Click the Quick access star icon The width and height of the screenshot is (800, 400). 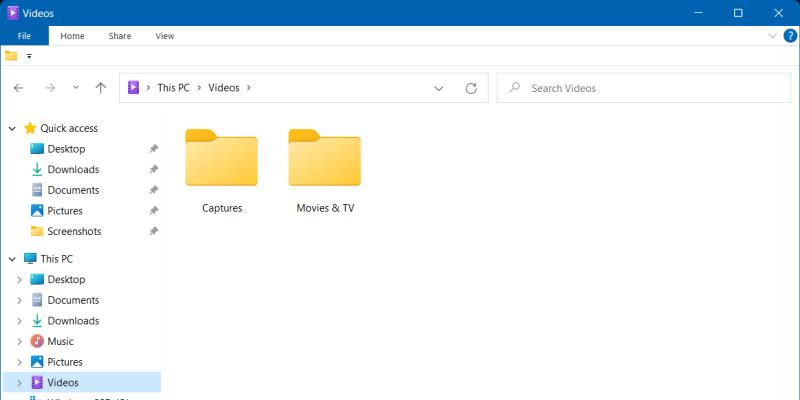coord(30,128)
